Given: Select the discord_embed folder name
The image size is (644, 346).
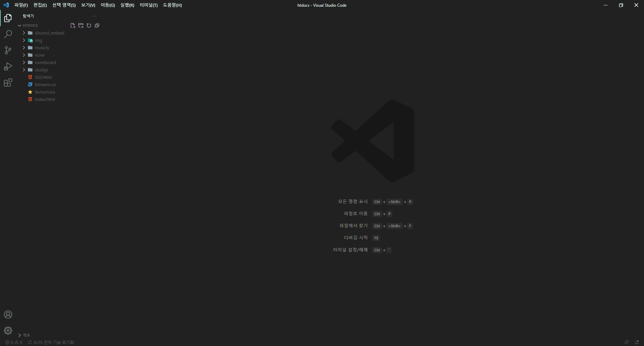Looking at the screenshot, I should pos(50,33).
